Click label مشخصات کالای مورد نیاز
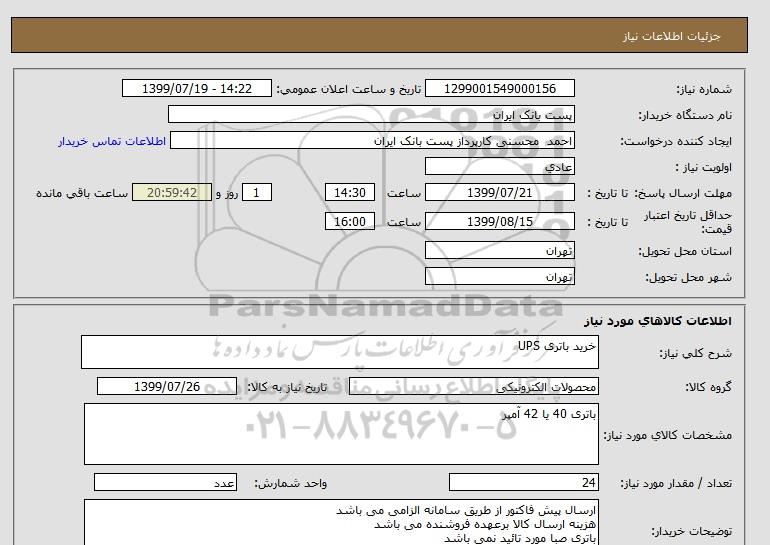The width and height of the screenshot is (770, 545). coord(667,435)
